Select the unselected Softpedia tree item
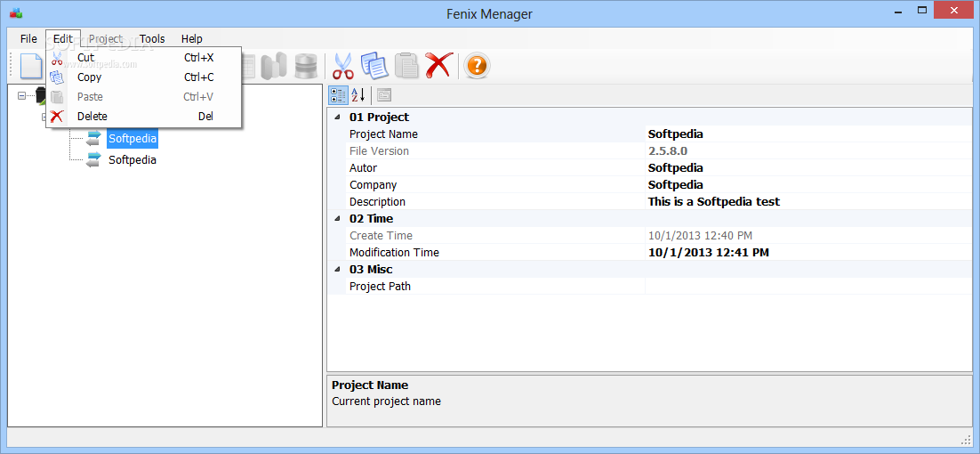980x454 pixels. point(133,159)
